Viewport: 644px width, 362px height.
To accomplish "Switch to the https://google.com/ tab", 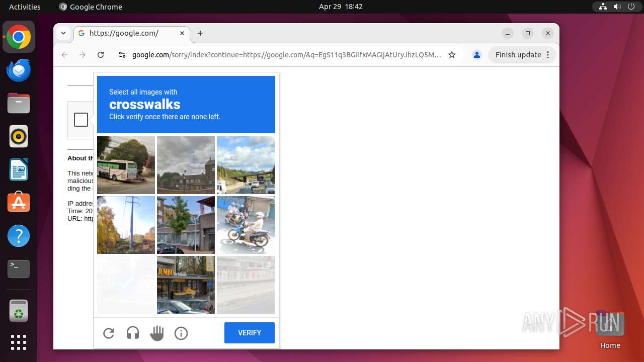I will [x=132, y=33].
